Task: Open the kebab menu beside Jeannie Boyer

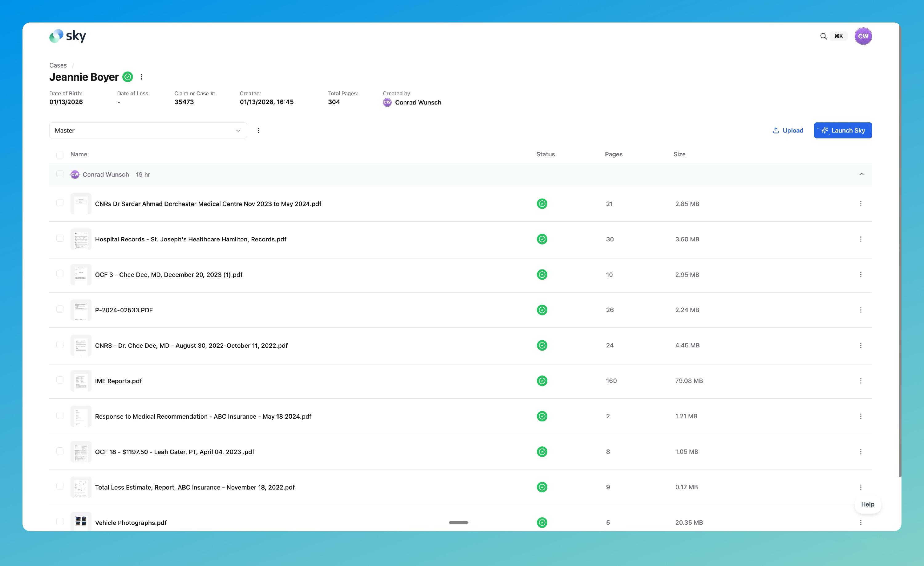Action: 141,77
